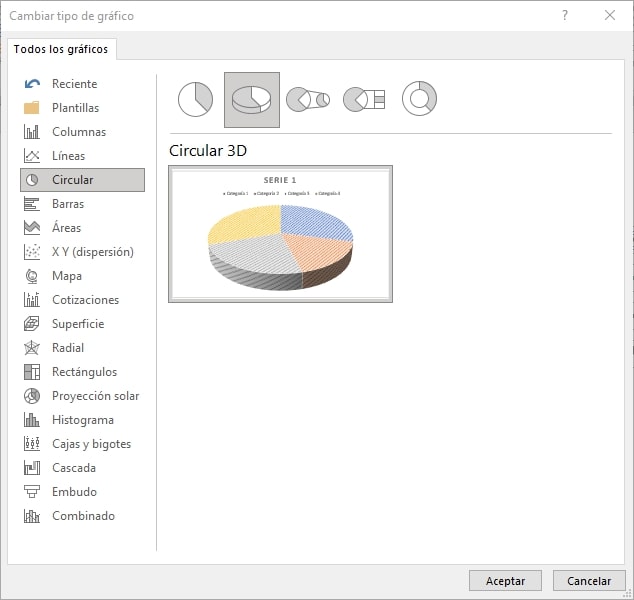
Task: Select the 3D pie chart subtype icon
Action: [251, 100]
